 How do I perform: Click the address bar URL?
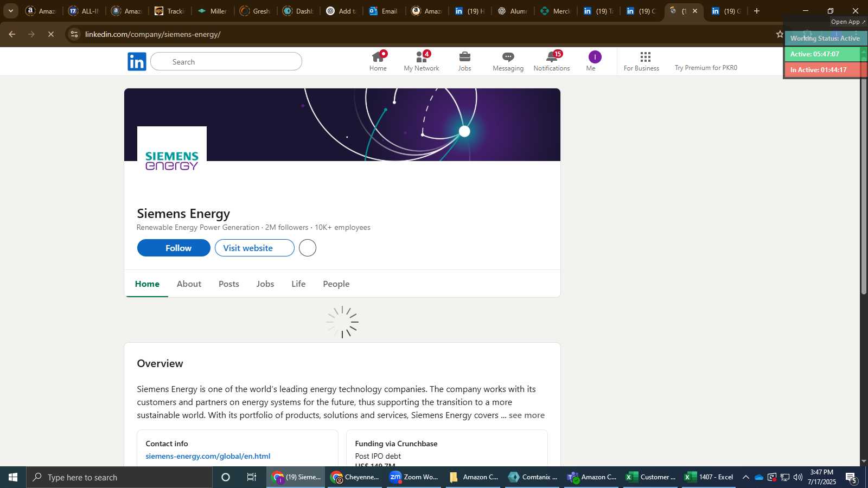click(x=152, y=34)
